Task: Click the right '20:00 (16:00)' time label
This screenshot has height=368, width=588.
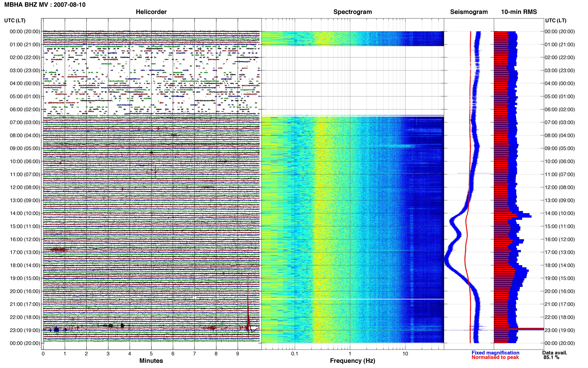Action: pyautogui.click(x=560, y=291)
